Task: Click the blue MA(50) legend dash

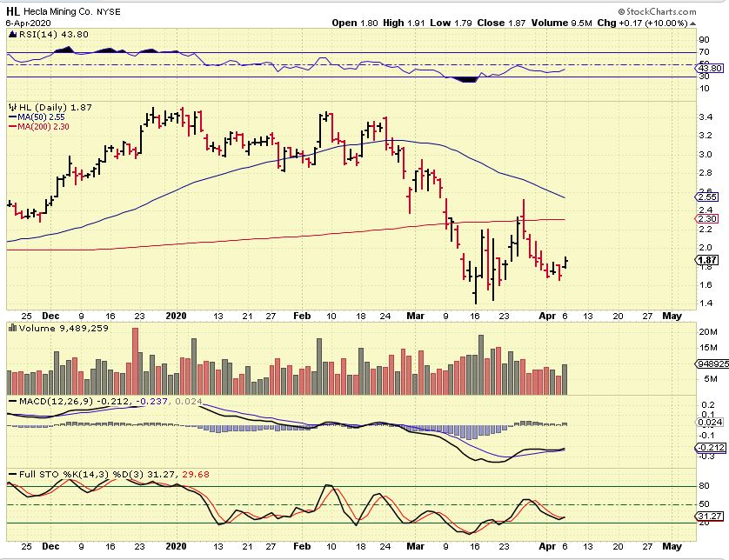Action: tap(12, 117)
